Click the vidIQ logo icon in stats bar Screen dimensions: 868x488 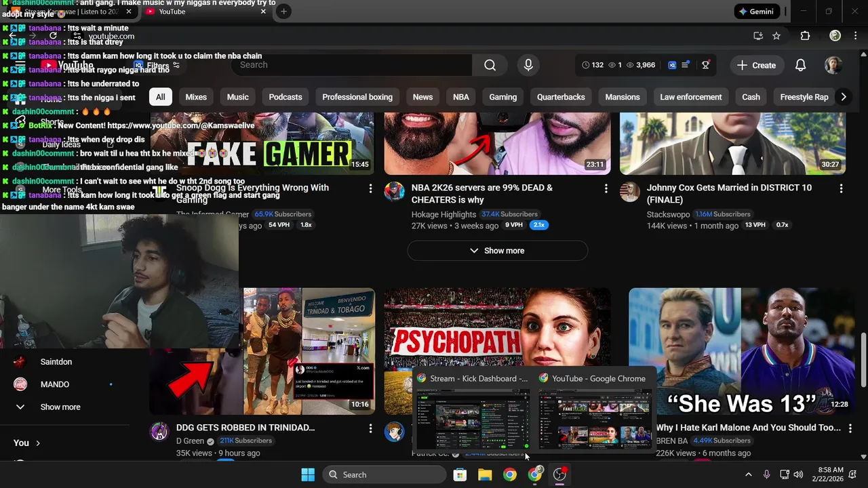pyautogui.click(x=672, y=65)
